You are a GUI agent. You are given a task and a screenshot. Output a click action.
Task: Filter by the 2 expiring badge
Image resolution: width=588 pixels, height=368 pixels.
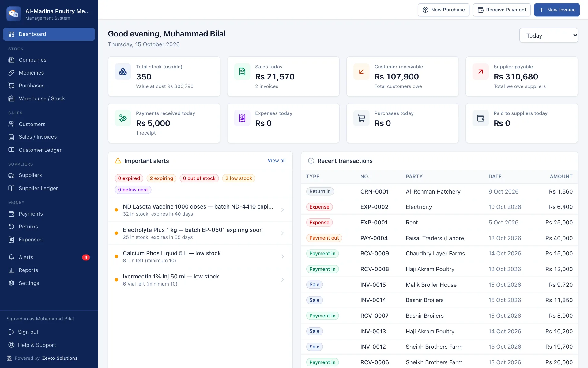(x=161, y=178)
